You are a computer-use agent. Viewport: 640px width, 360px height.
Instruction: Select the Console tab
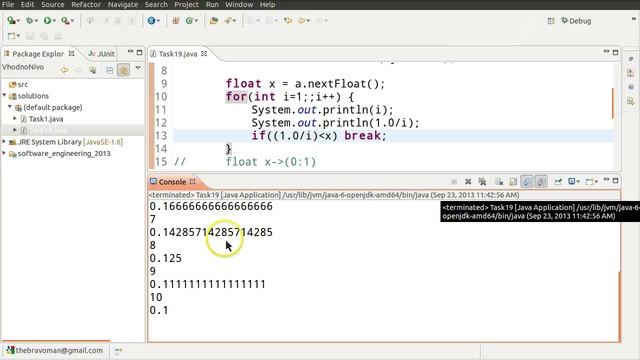(x=172, y=182)
